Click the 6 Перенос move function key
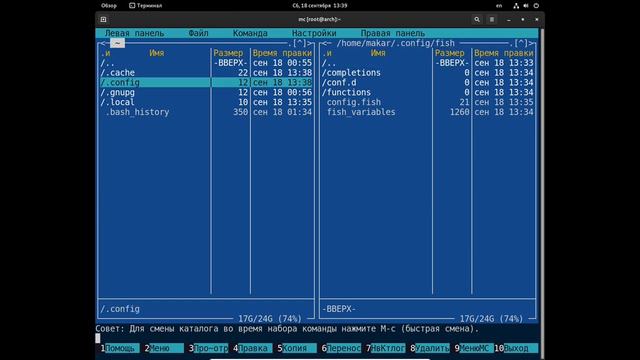The width and height of the screenshot is (640, 360). click(x=341, y=348)
